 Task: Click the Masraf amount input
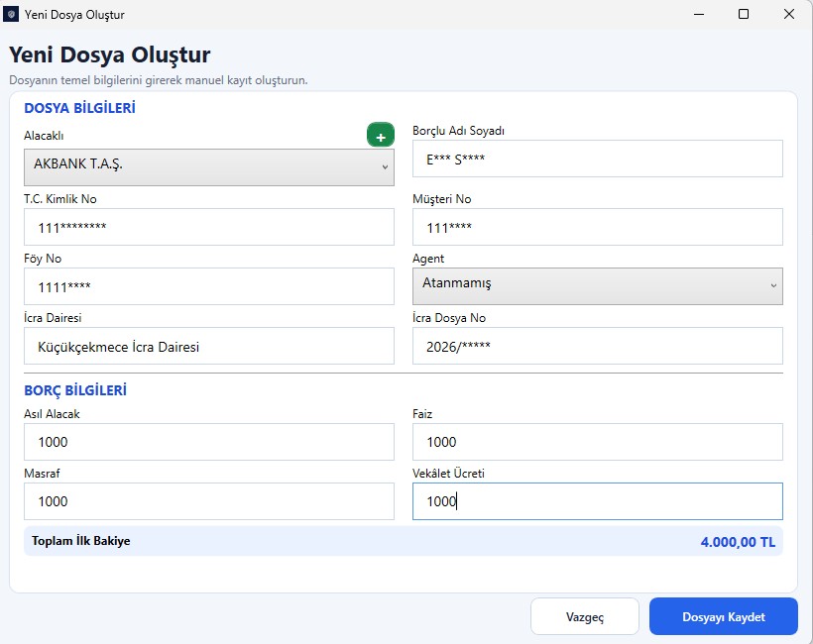tap(209, 501)
